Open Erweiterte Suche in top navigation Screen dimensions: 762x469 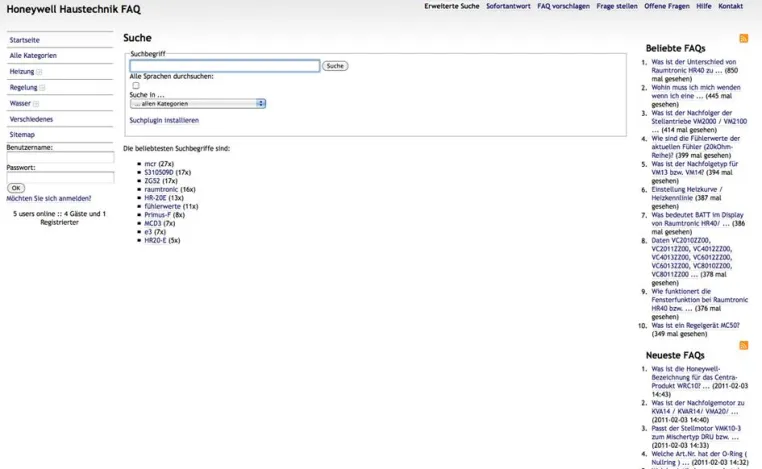pyautogui.click(x=451, y=6)
